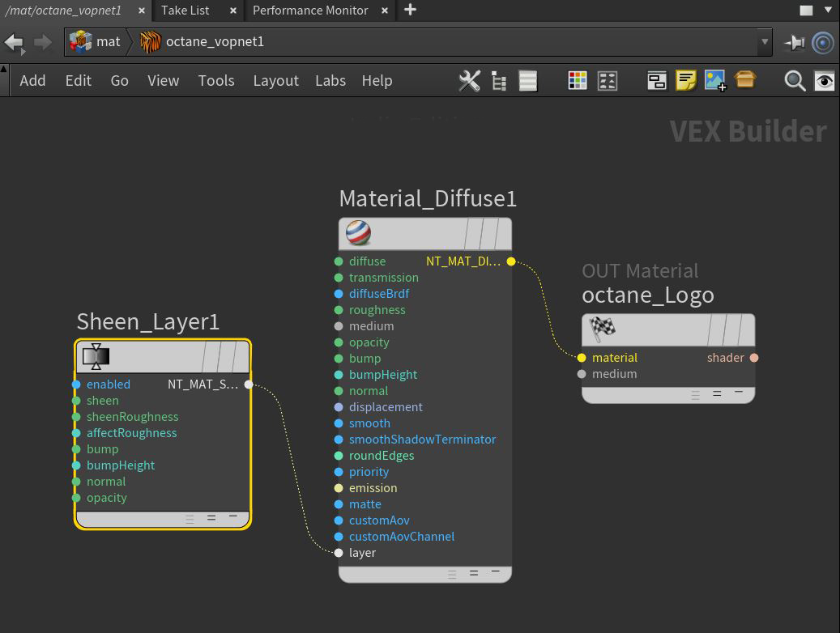This screenshot has width=840, height=633.
Task: Click the orange box package icon
Action: [745, 80]
